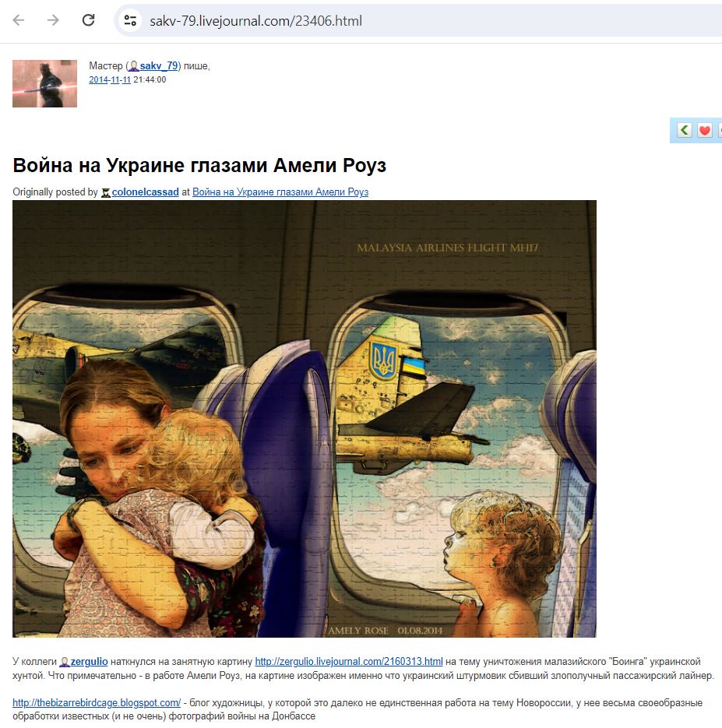
Task: Add post to memories with the heart icon
Action: [x=704, y=131]
